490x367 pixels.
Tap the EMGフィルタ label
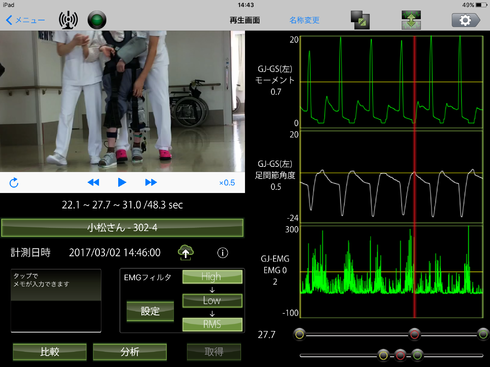pyautogui.click(x=147, y=277)
